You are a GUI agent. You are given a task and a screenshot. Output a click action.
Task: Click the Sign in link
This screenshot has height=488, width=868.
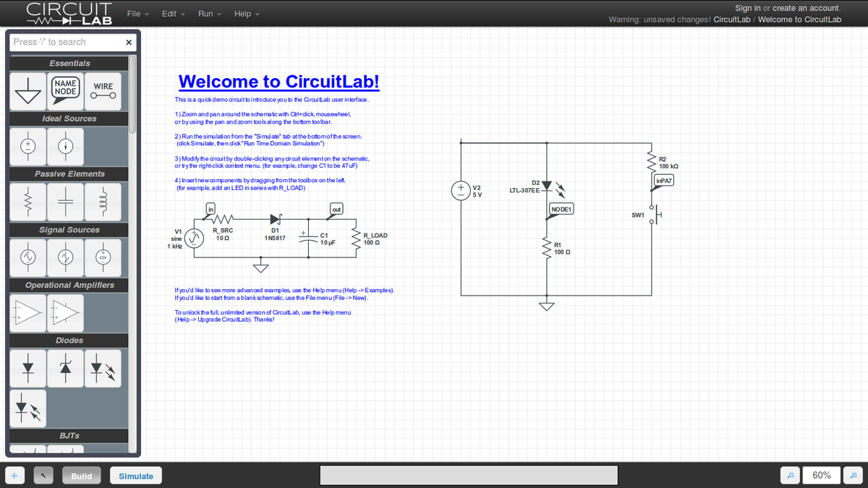click(747, 8)
